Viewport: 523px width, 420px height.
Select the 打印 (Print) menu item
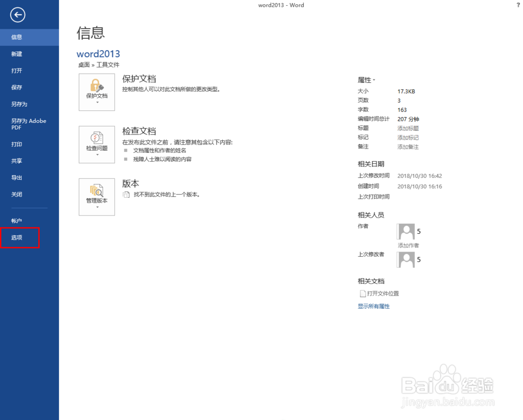click(29, 144)
